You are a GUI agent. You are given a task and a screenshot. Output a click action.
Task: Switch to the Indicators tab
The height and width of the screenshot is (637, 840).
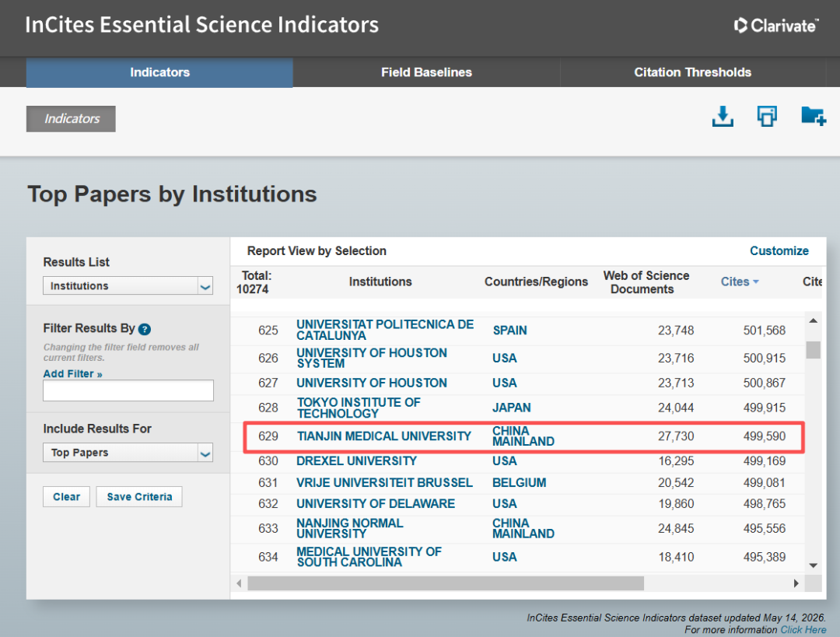pos(159,72)
